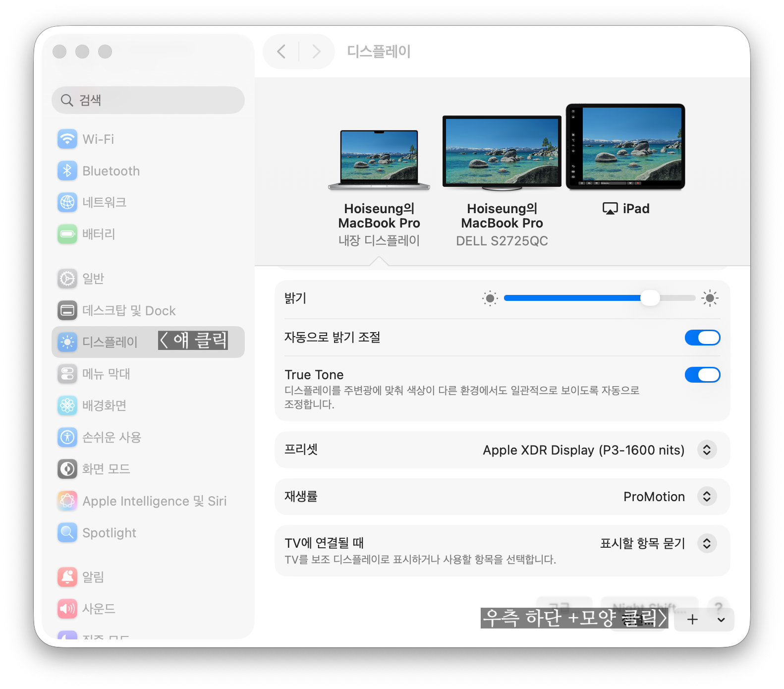The width and height of the screenshot is (784, 689).
Task: Click the plus button to add display
Action: point(692,620)
